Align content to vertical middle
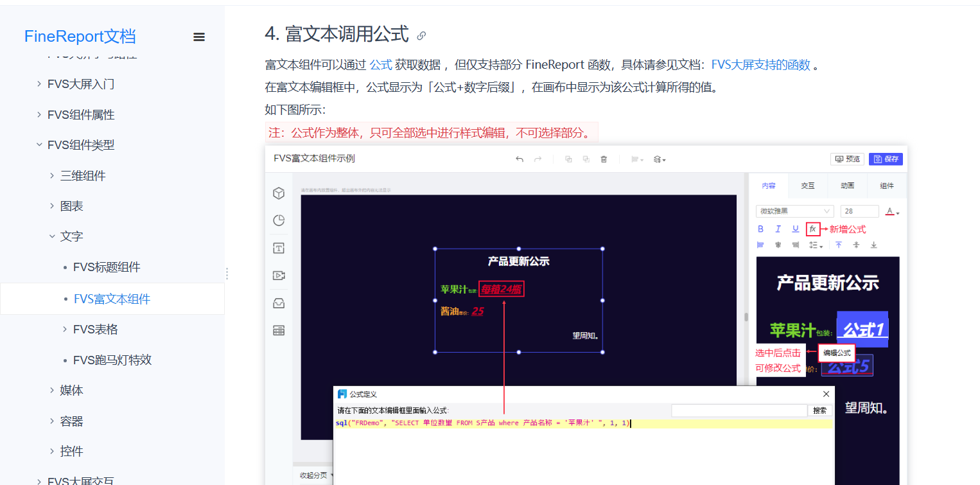Viewport: 980px width, 485px height. pyautogui.click(x=856, y=245)
